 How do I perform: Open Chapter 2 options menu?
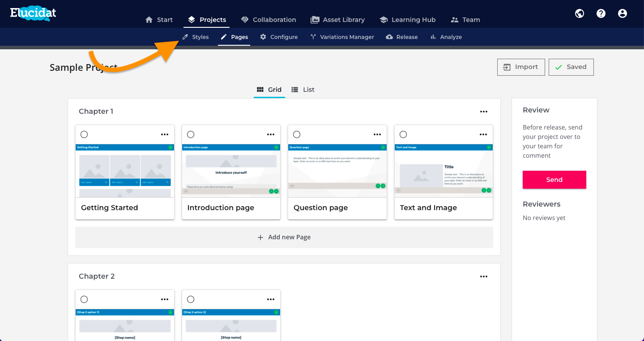pyautogui.click(x=484, y=276)
